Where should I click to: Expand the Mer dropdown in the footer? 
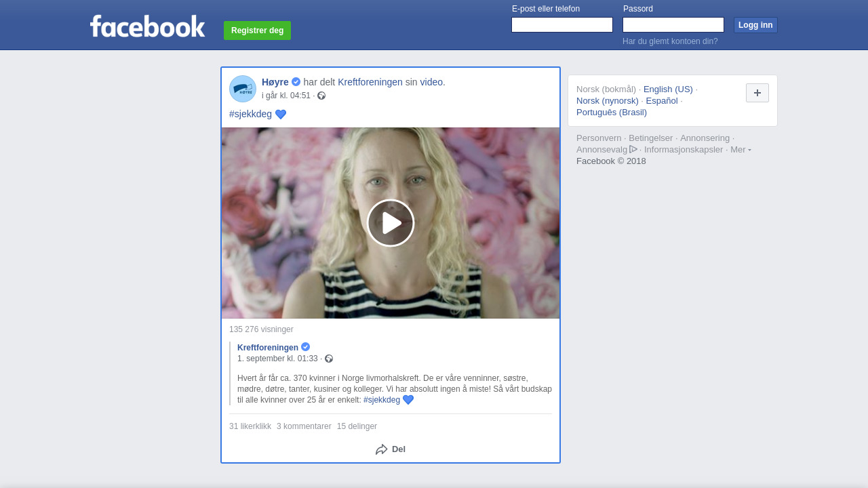(741, 150)
